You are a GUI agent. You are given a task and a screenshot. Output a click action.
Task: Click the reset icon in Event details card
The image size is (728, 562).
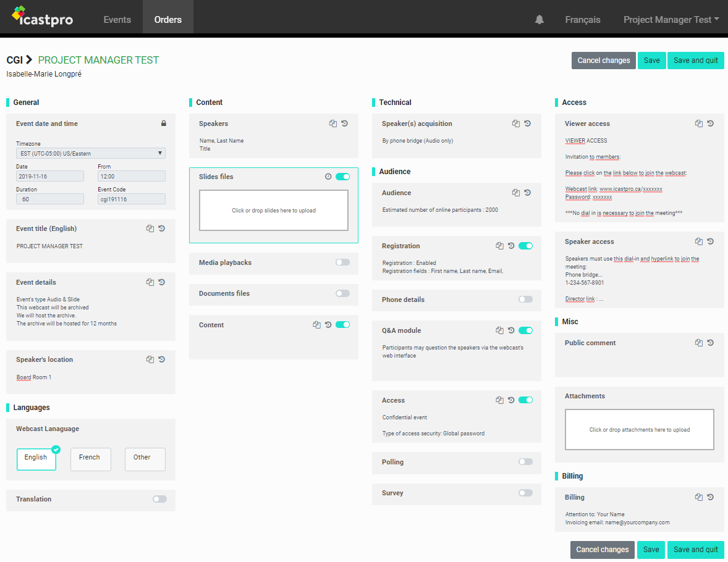point(161,282)
